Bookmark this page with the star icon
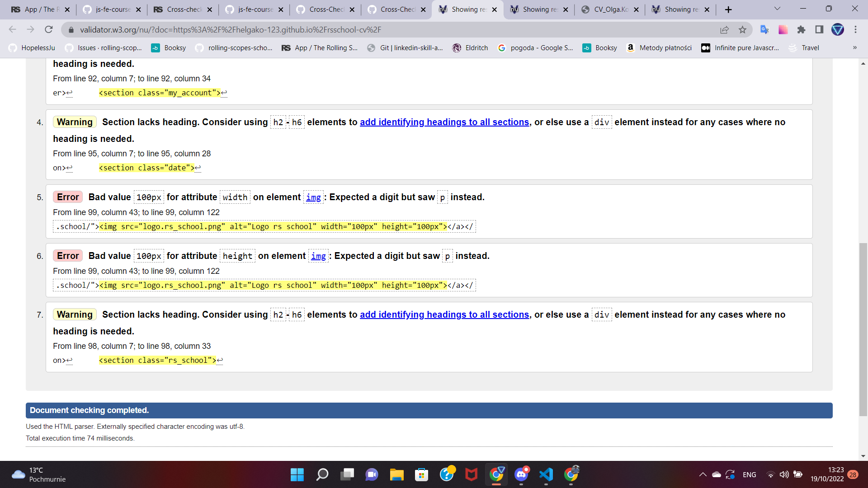Screen dimensions: 868x488 pos(743,30)
